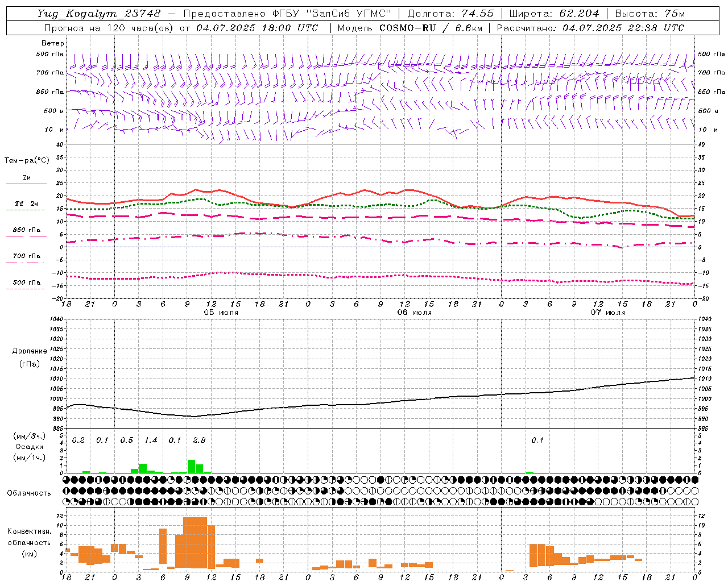Click the Долгота: 74.55 value

450,14
